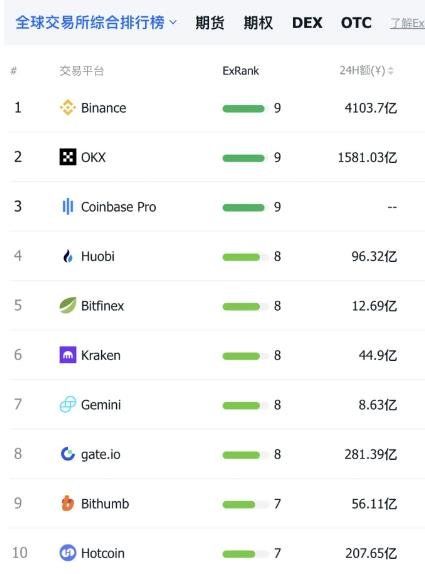Open the Binance exchange name link
Image resolution: width=425 pixels, height=574 pixels.
tap(104, 108)
